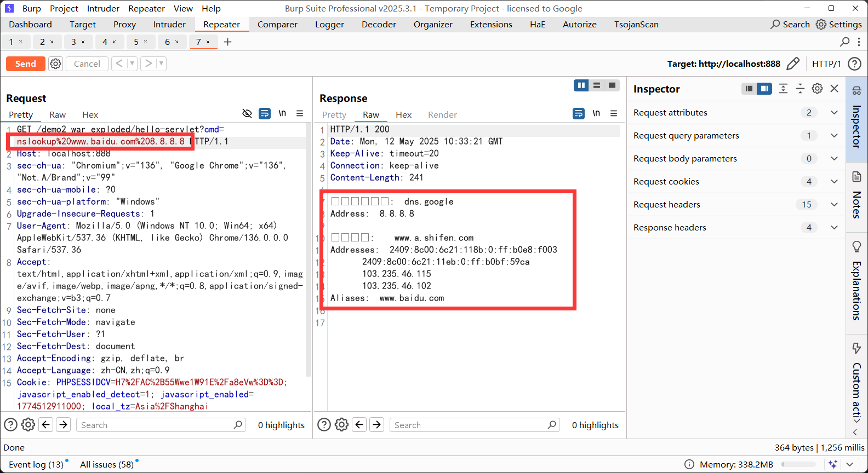
Task: Close the Inspector panel
Action: coord(835,89)
